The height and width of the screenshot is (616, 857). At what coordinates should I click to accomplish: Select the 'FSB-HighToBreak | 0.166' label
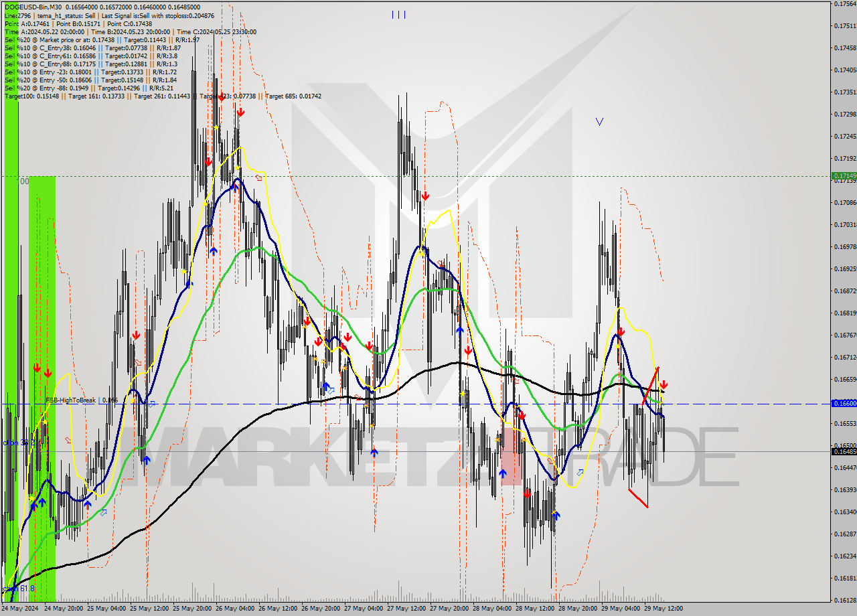click(82, 400)
